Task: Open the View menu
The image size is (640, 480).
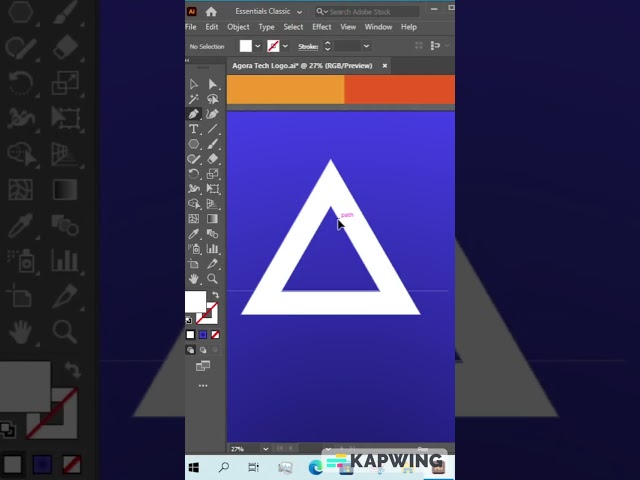Action: coord(348,27)
